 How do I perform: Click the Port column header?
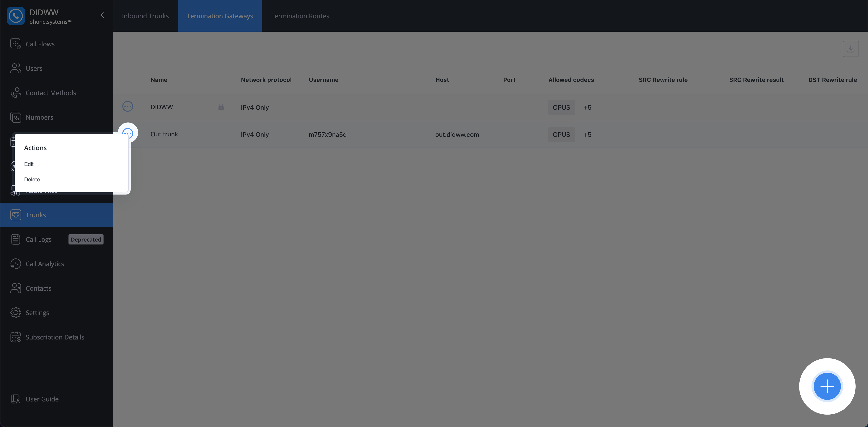509,80
